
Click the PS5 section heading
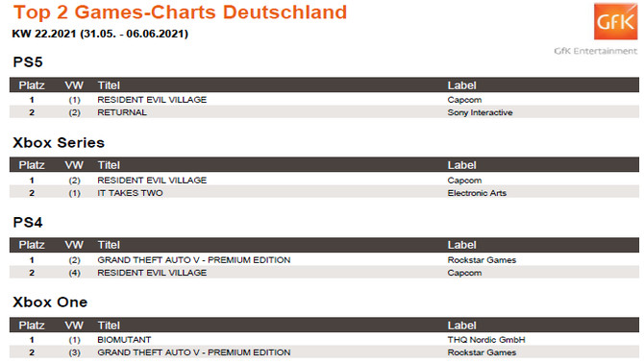pyautogui.click(x=28, y=61)
